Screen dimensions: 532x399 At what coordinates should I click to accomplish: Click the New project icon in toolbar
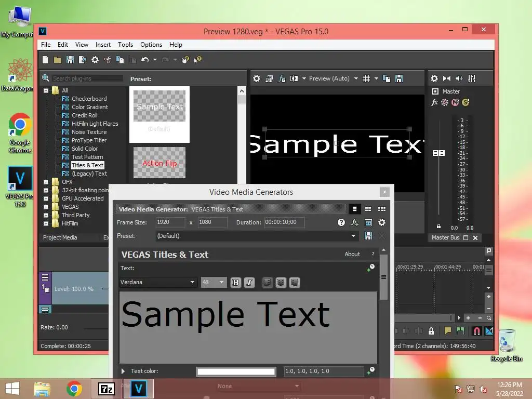(x=45, y=60)
